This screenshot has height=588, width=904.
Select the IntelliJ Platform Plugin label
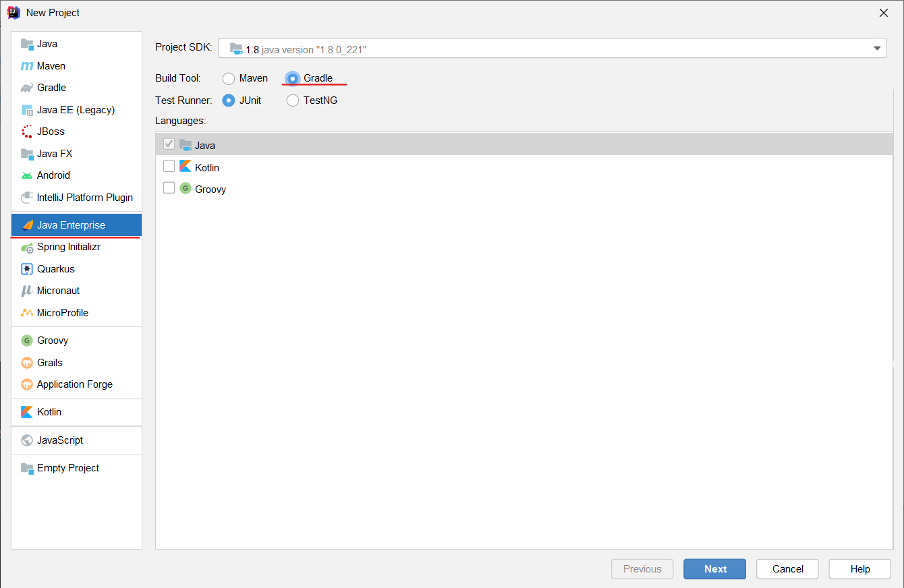coord(85,198)
